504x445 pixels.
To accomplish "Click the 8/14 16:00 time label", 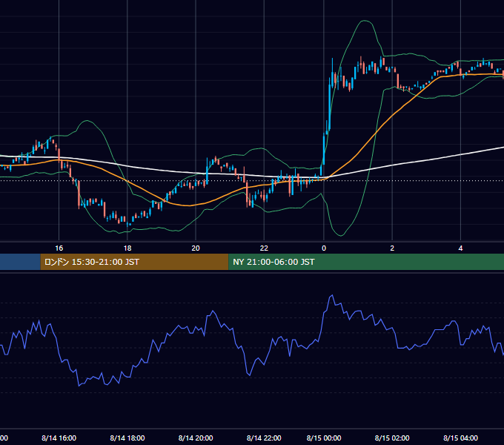I will (59, 438).
